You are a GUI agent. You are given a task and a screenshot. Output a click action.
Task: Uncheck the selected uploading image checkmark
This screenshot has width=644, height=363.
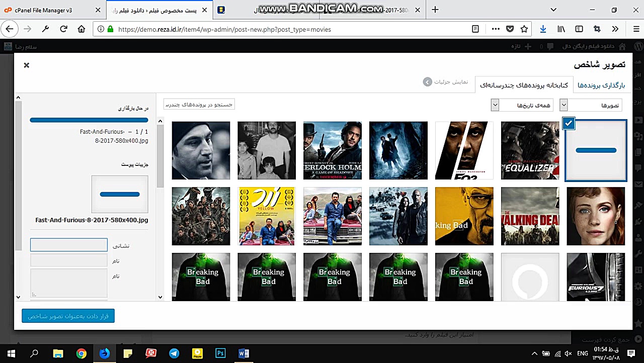click(x=569, y=123)
